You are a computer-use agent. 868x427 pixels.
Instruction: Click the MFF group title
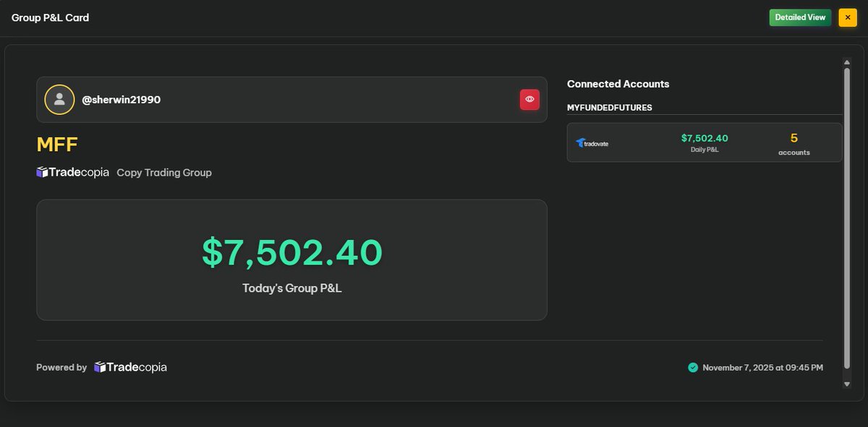point(57,145)
